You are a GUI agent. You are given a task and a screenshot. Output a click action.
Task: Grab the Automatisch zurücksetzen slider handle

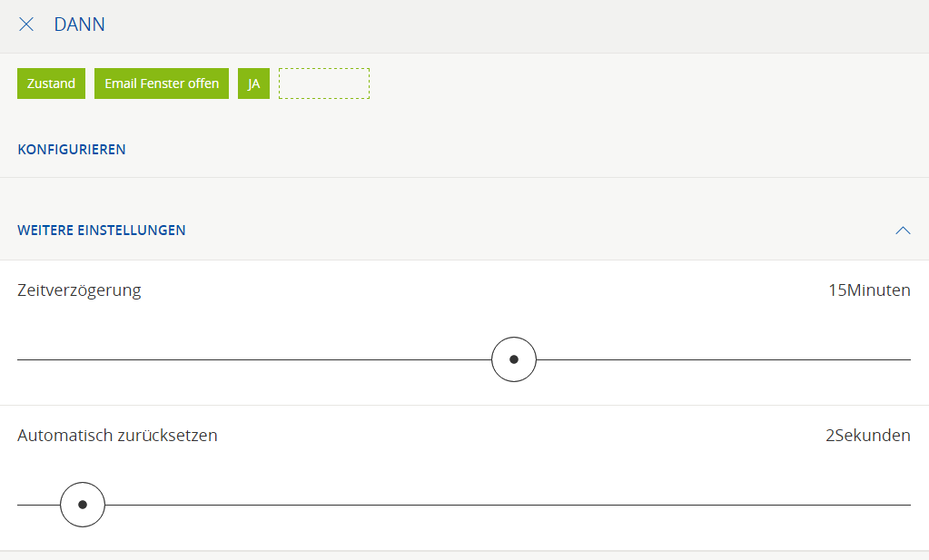tap(83, 505)
